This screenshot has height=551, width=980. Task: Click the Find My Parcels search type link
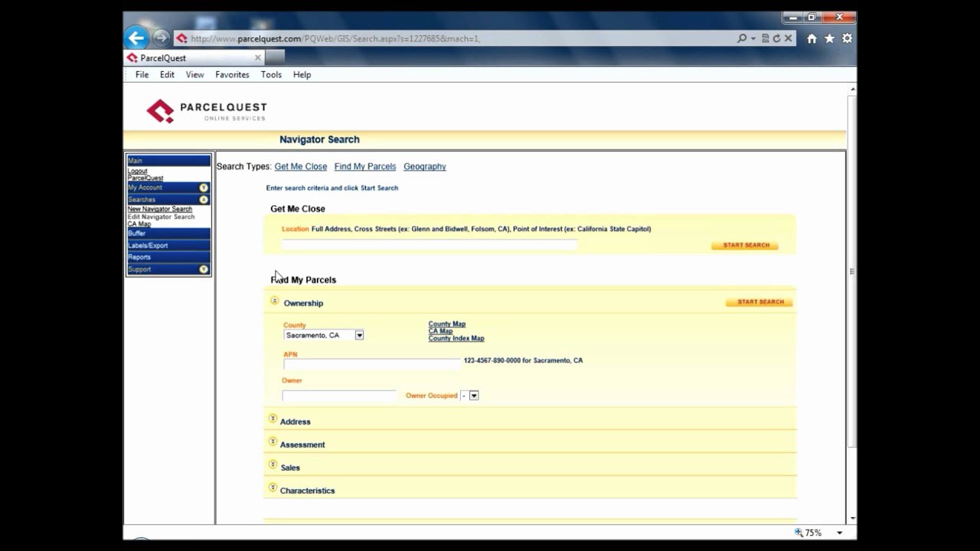point(365,167)
